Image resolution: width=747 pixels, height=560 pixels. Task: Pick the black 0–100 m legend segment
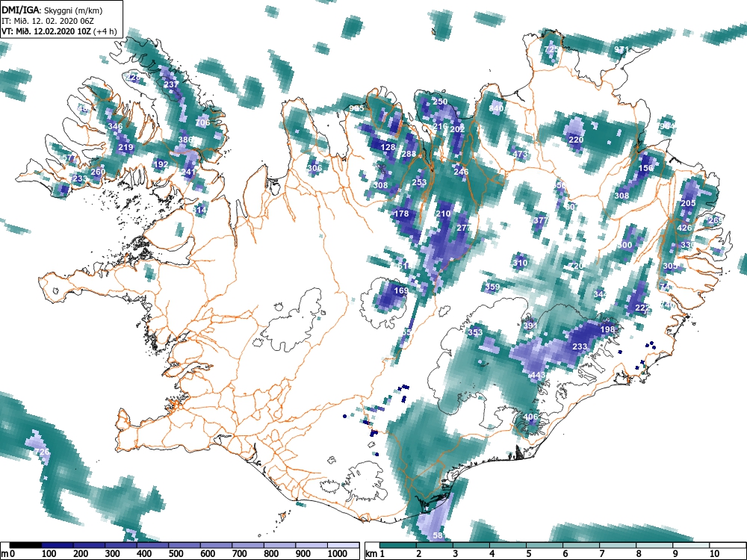coord(25,545)
